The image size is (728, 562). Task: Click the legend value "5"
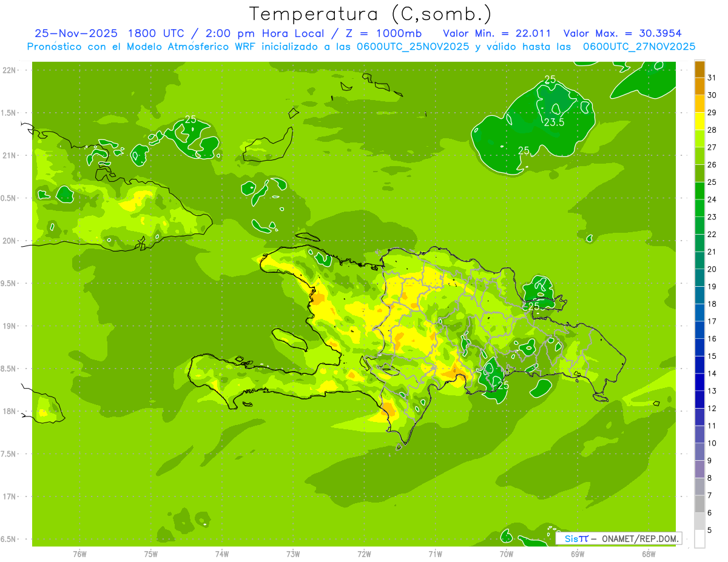[710, 530]
